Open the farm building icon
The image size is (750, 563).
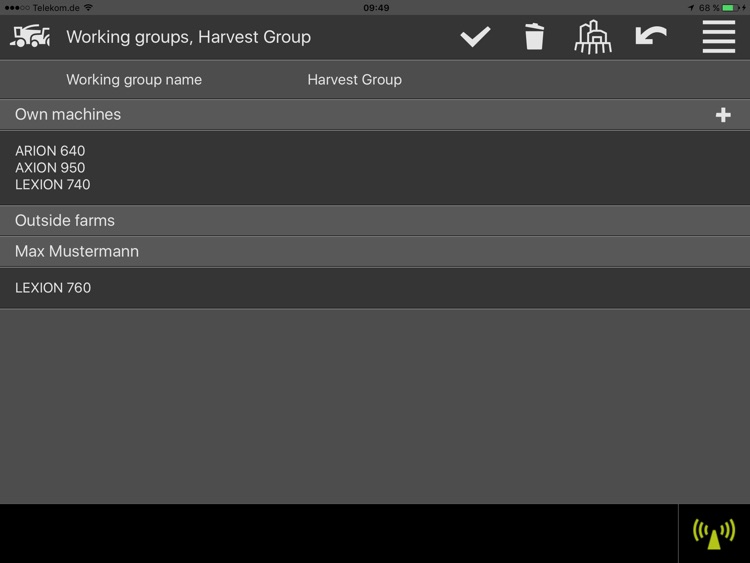593,37
